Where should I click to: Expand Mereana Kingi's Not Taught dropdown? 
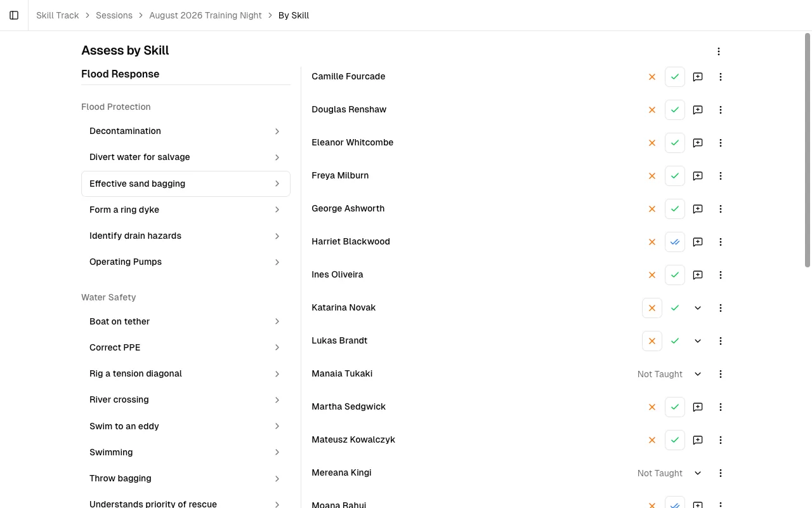698,473
